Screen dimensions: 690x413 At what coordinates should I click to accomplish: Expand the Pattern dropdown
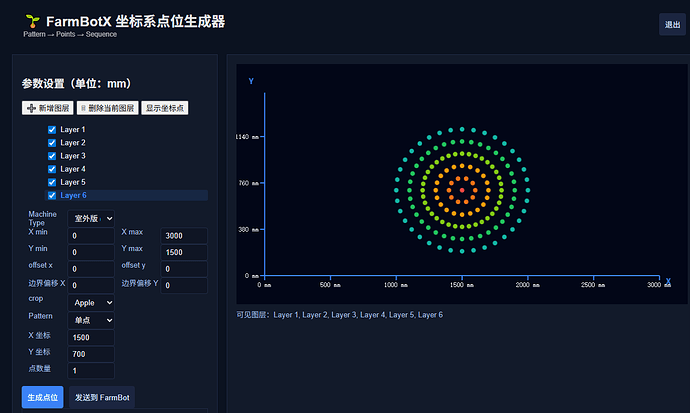[94, 319]
